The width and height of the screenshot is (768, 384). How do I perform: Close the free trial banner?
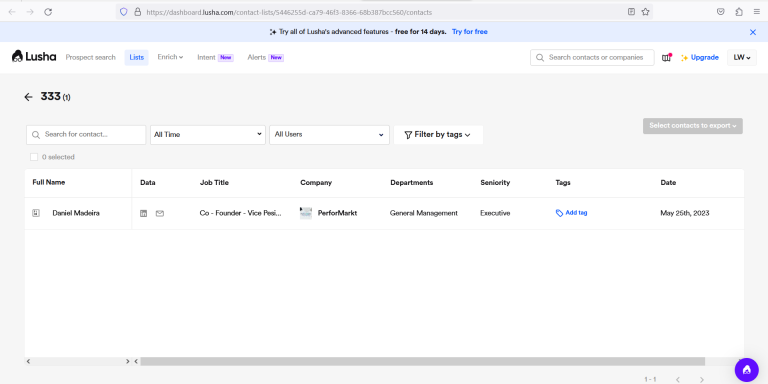(x=753, y=32)
